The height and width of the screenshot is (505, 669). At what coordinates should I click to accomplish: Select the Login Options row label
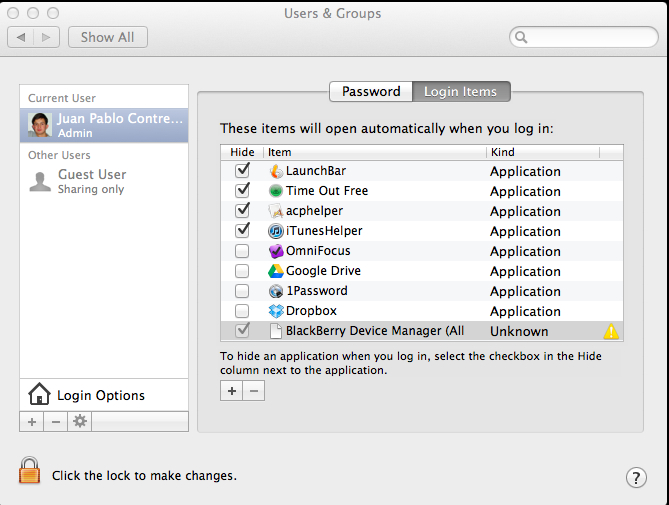[101, 395]
